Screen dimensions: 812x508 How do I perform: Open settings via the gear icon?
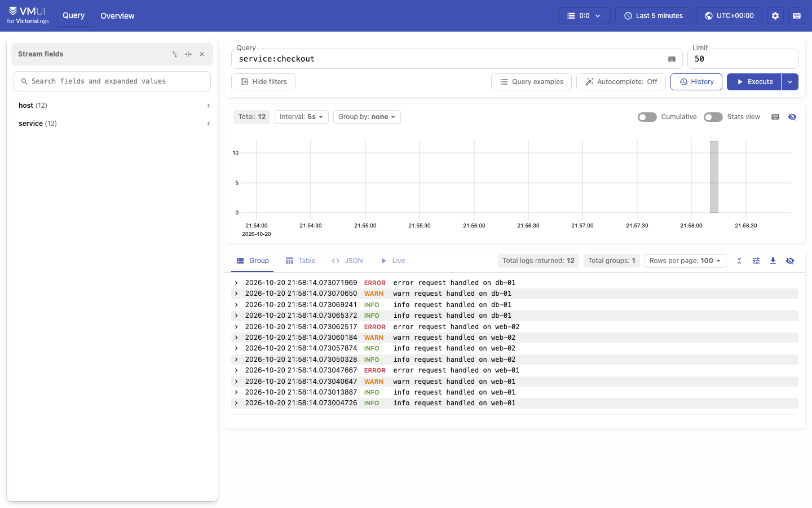pos(775,16)
